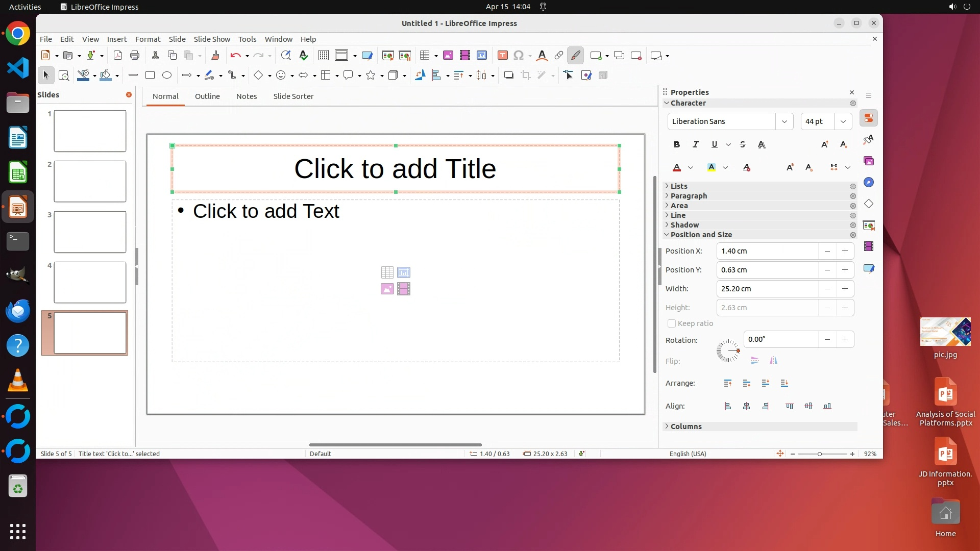Select the Ellipse drawing tool
Image resolution: width=980 pixels, height=551 pixels.
(x=167, y=76)
